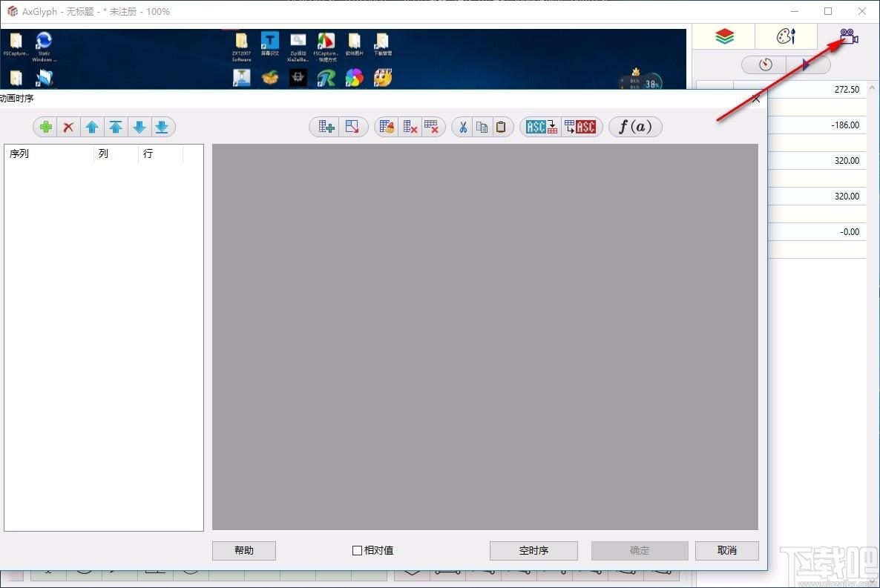Move sequence down one position

139,127
